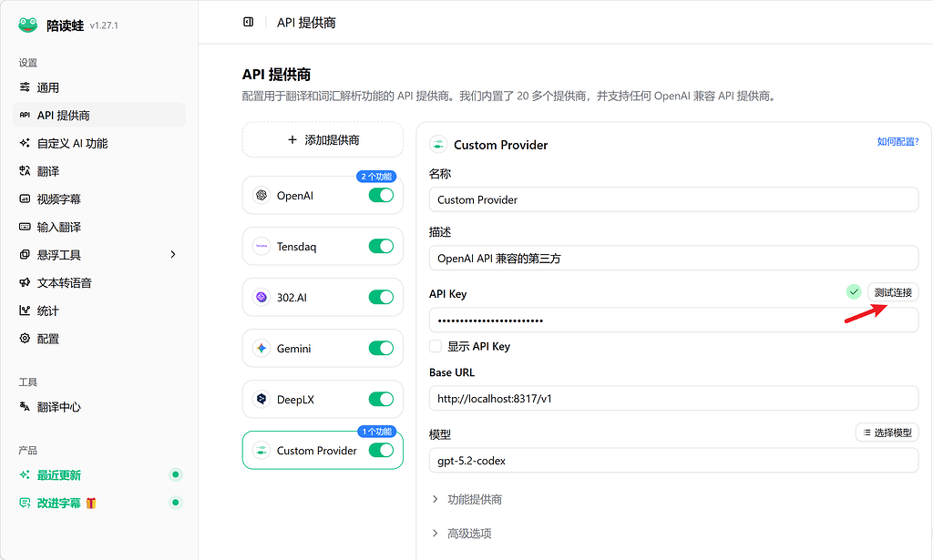Toggle the 302.AI provider switch
The height and width of the screenshot is (560, 933).
click(381, 297)
